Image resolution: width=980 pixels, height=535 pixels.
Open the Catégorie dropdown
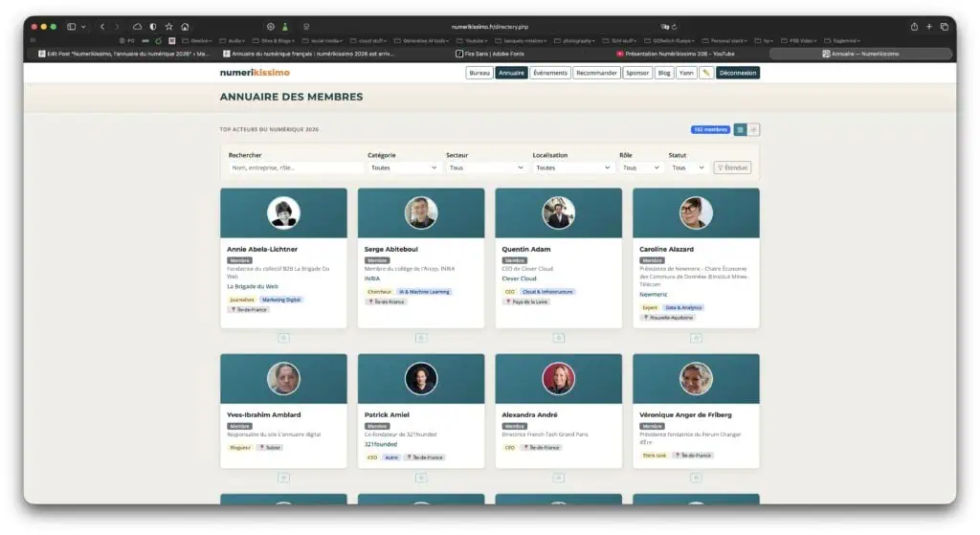pos(404,167)
